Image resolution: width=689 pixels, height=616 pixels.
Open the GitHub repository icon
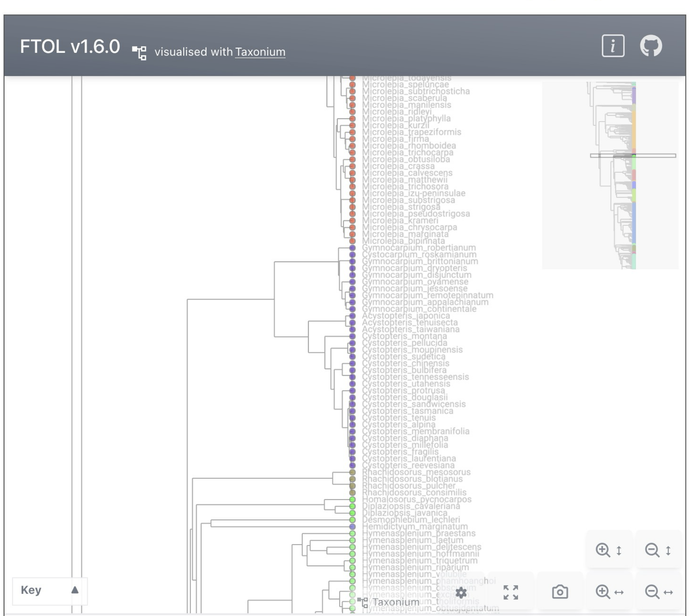click(650, 46)
